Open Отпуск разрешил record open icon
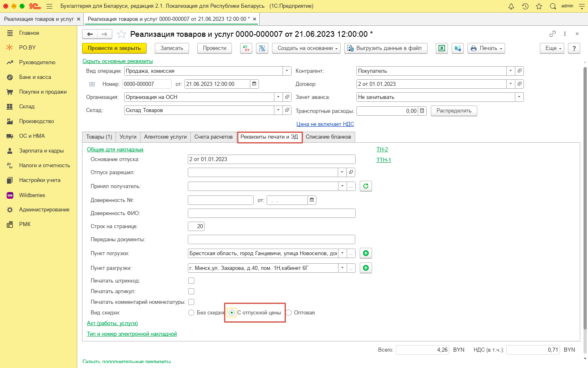The width and height of the screenshot is (588, 368). click(x=351, y=172)
